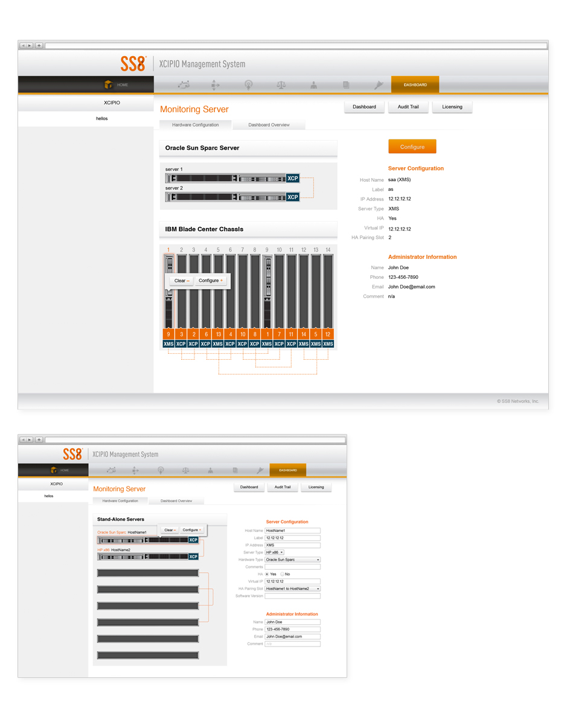Click the browser plus button in the Stand-Alone Servers window
The width and height of the screenshot is (567, 728).
tap(39, 439)
